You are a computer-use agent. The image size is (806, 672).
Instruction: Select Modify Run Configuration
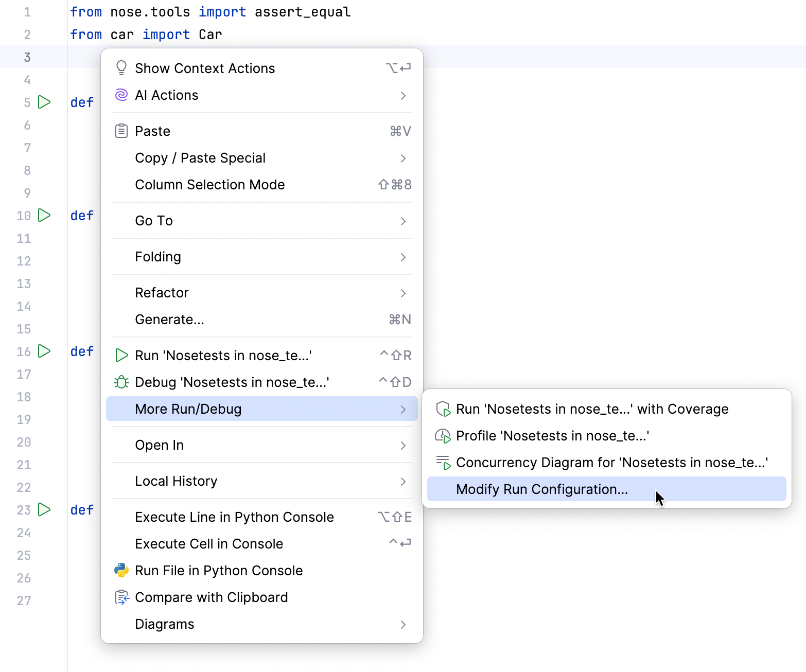[541, 489]
